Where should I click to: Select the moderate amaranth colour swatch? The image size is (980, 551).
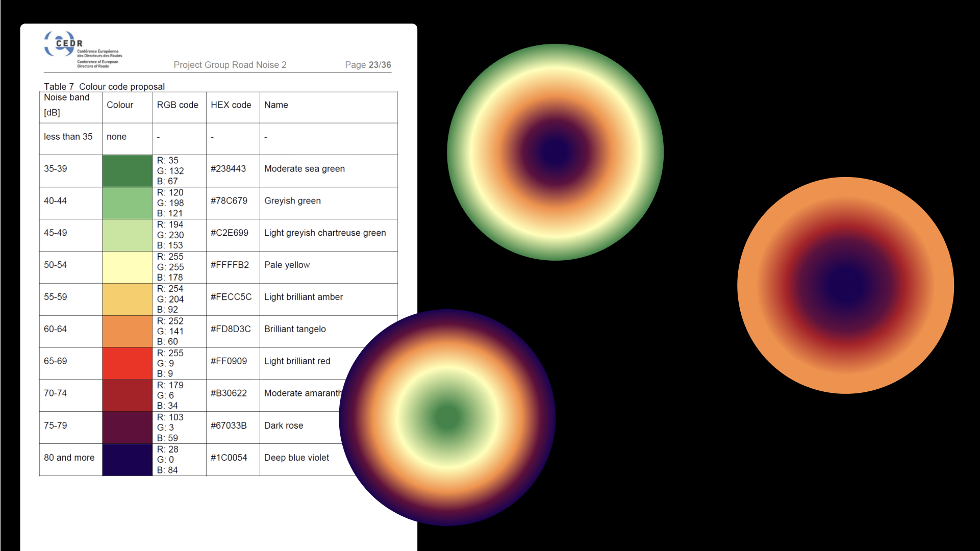127,395
